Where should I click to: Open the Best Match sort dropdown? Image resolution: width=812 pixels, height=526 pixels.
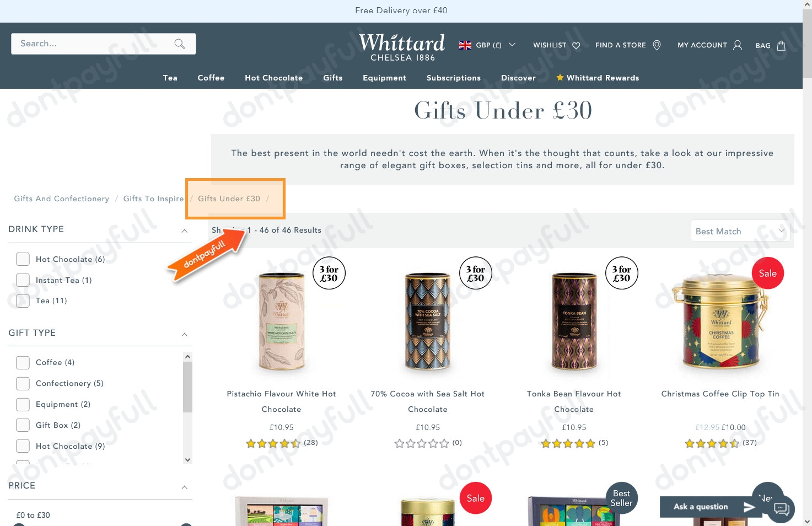click(740, 231)
